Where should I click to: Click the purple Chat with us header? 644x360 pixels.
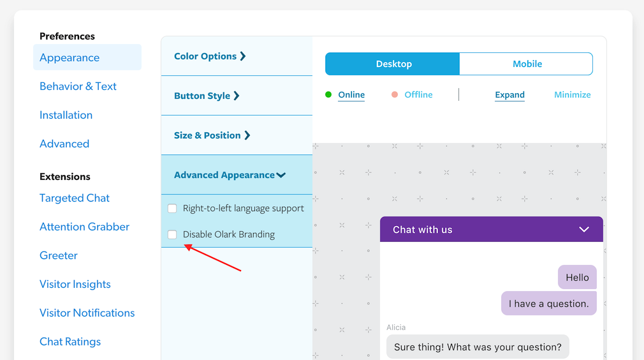click(x=446, y=230)
